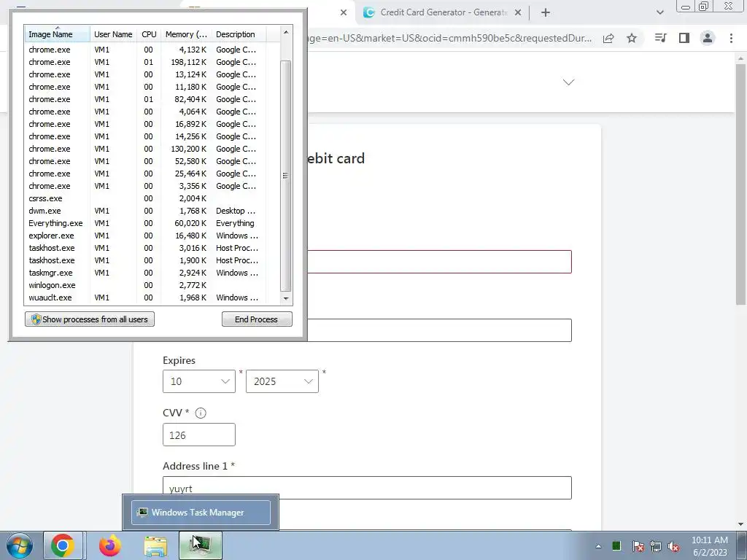
Task: Click the Chrome address bar URL
Action: click(x=450, y=38)
